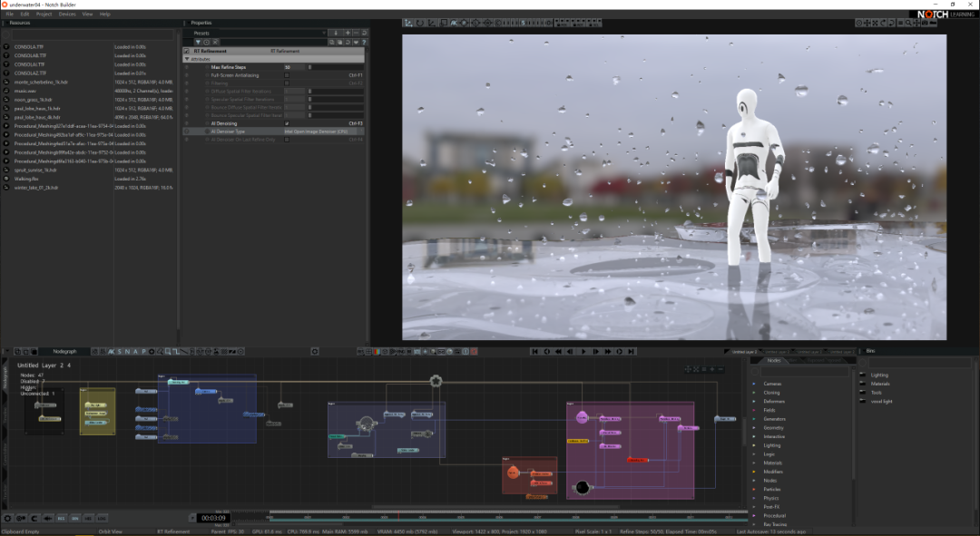Toggle the RT Refinement node enable checkbox
The height and width of the screenshot is (536, 980).
click(186, 51)
